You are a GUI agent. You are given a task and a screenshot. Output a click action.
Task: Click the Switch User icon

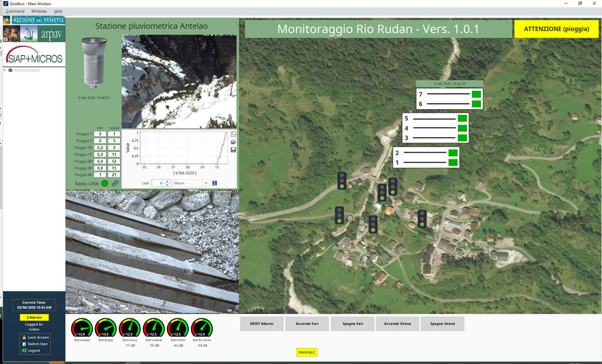pos(24,344)
